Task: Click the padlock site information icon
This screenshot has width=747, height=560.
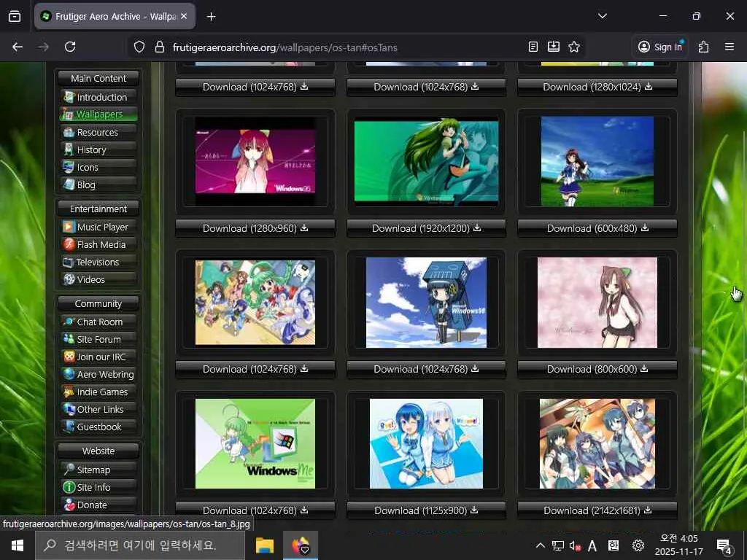Action: (x=160, y=47)
